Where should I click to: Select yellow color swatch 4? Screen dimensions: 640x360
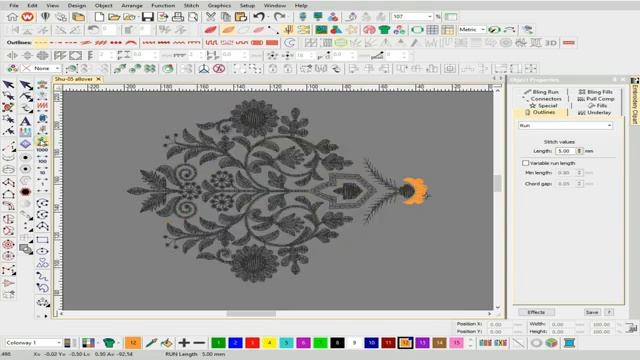[269, 343]
